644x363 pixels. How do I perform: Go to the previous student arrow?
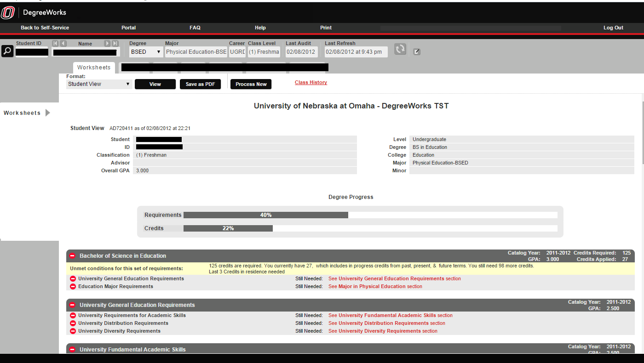(x=63, y=43)
